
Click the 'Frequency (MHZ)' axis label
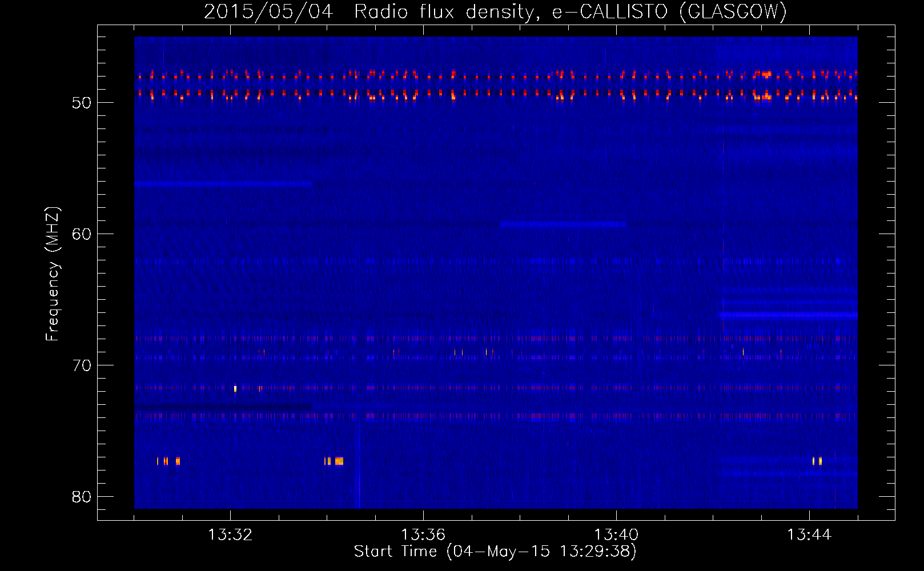pyautogui.click(x=52, y=274)
